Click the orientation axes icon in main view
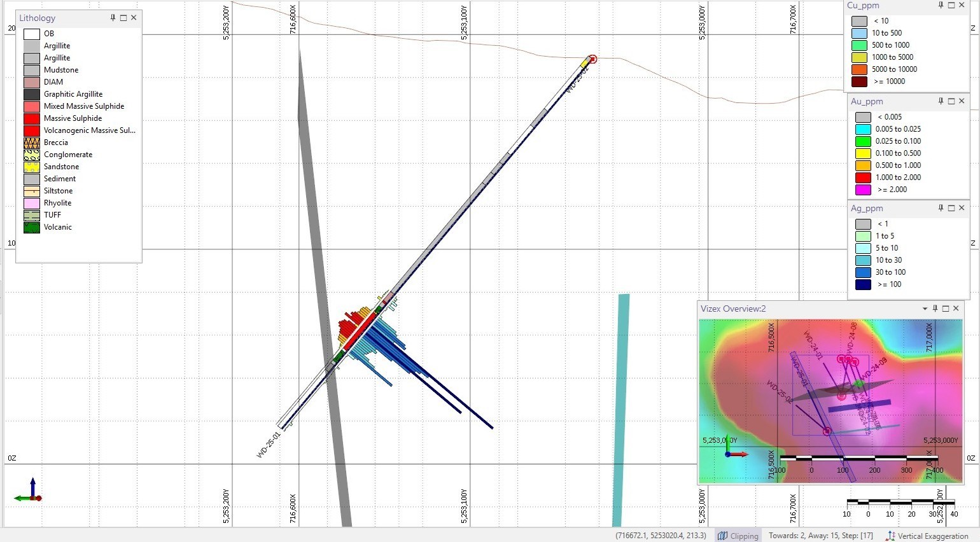This screenshot has height=542, width=980. coord(29,492)
